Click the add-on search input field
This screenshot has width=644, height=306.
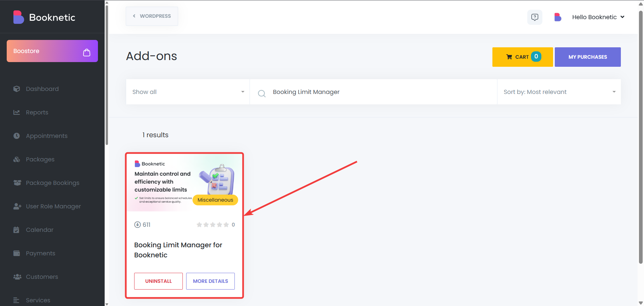coord(373,92)
